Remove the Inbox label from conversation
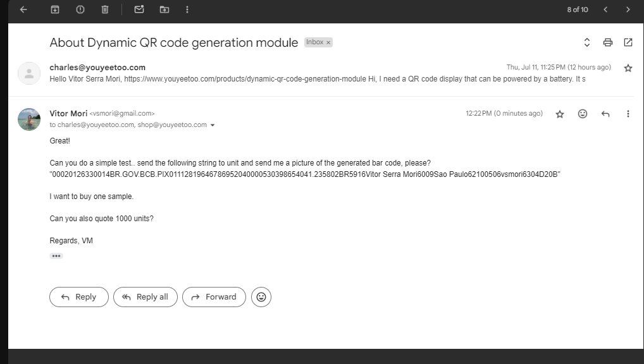 tap(328, 42)
